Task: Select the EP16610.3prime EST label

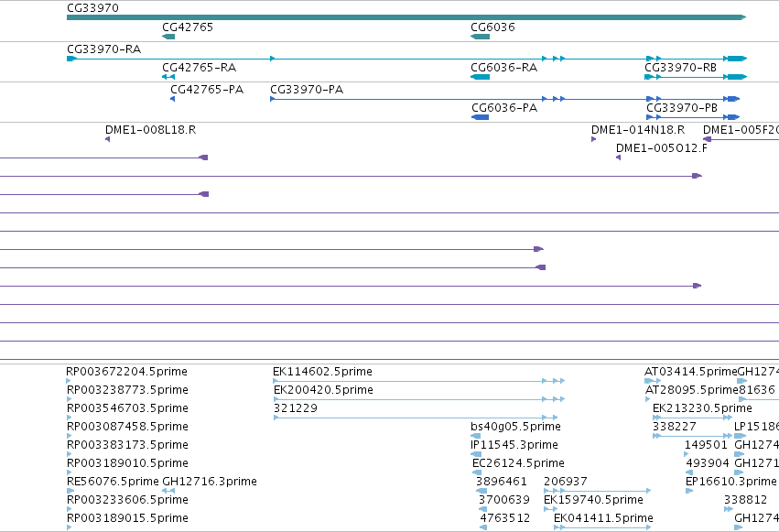Action: (730, 482)
